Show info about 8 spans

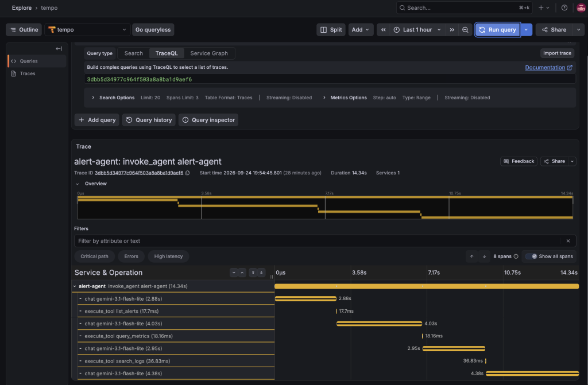(516, 256)
